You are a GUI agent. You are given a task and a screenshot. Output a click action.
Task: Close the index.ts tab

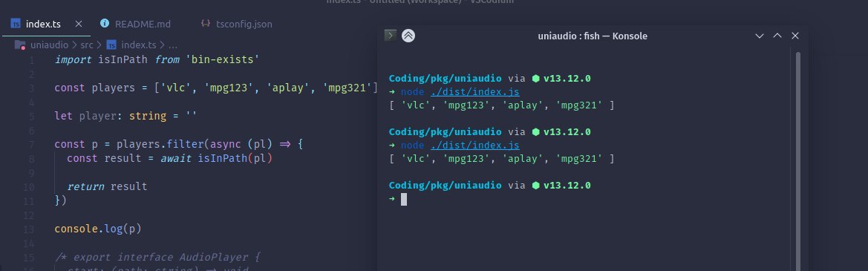pos(79,24)
